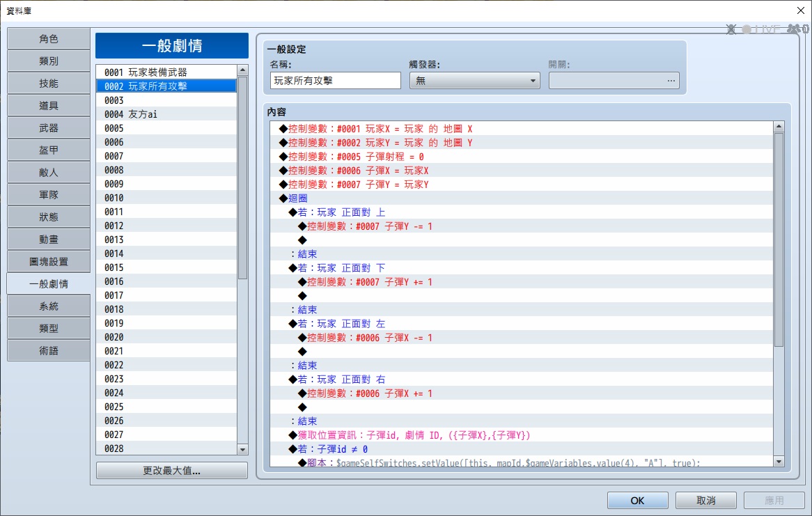Confirm with the OK button
The height and width of the screenshot is (516, 812).
click(x=637, y=501)
